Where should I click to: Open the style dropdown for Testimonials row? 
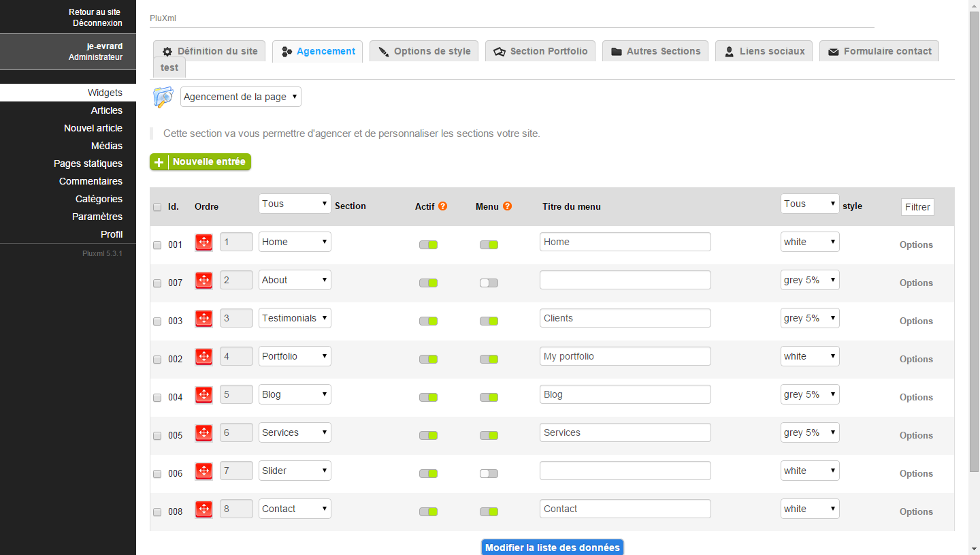[x=809, y=319]
